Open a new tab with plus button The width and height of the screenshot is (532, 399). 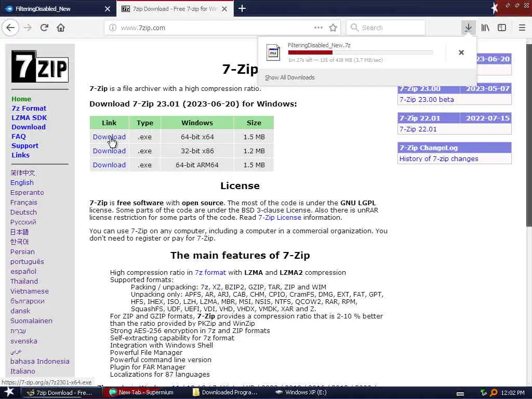[x=242, y=8]
